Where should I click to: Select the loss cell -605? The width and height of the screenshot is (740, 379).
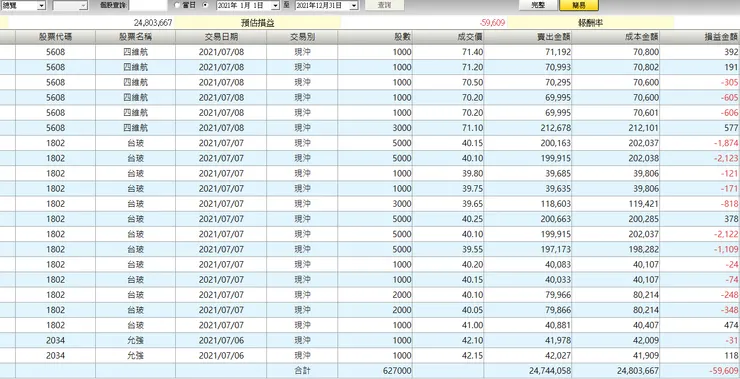tap(700, 97)
